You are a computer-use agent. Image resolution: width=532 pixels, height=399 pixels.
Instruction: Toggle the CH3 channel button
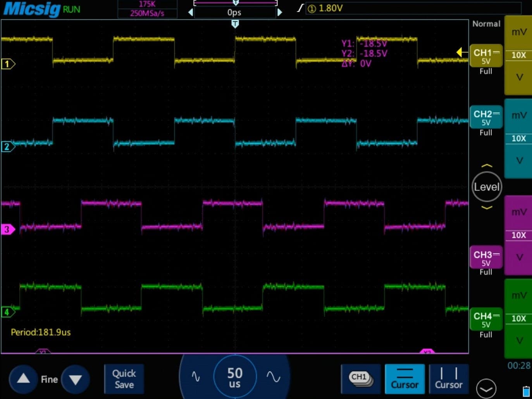pos(486,258)
